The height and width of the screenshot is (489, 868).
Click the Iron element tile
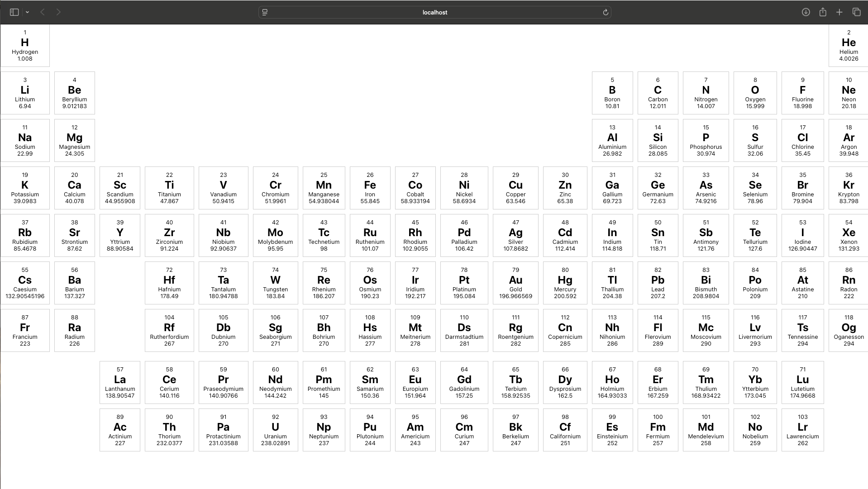pyautogui.click(x=370, y=188)
